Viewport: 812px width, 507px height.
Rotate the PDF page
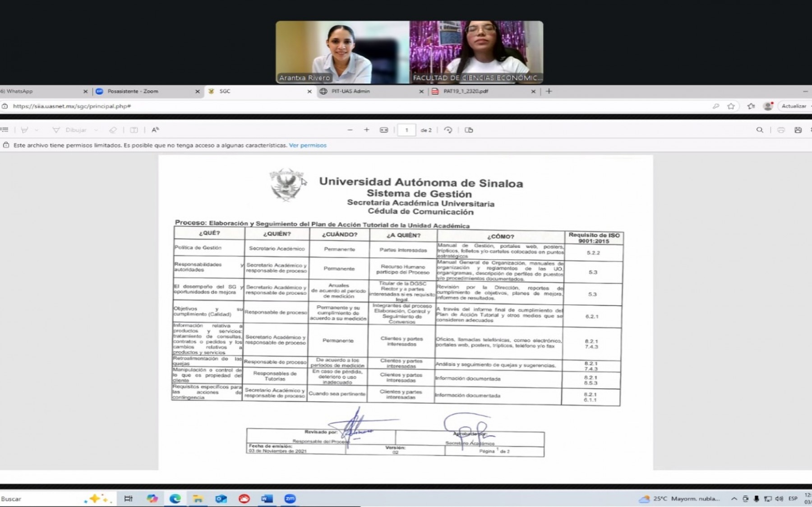pyautogui.click(x=448, y=130)
